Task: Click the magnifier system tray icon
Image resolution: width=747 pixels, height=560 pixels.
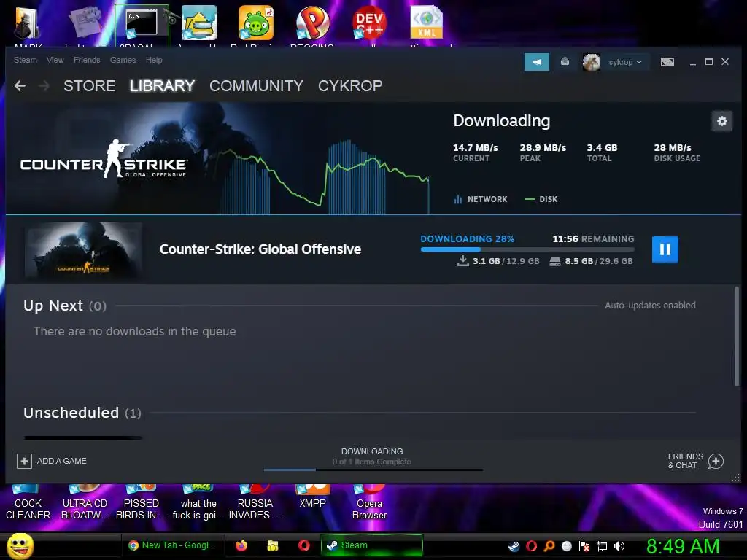Action: 549,546
